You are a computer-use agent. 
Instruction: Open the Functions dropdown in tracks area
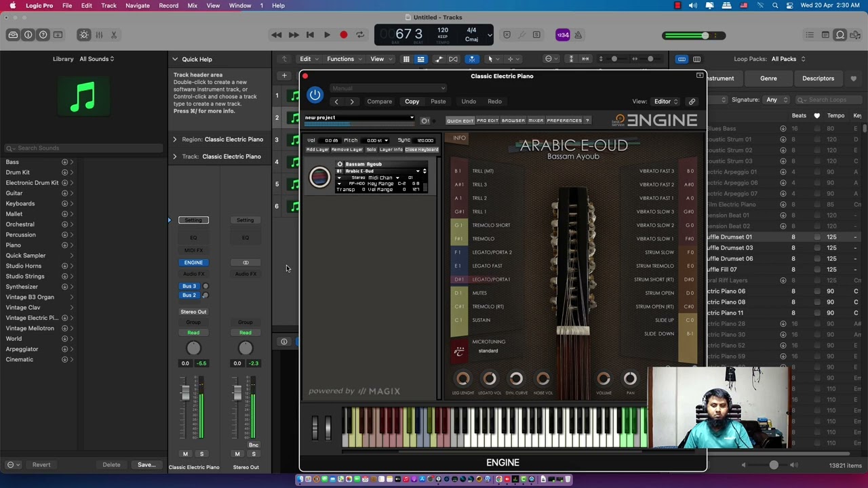click(x=344, y=59)
